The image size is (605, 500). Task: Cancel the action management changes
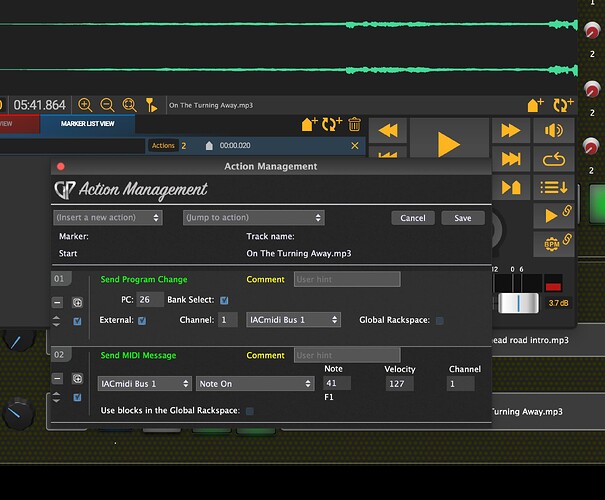[x=412, y=218]
